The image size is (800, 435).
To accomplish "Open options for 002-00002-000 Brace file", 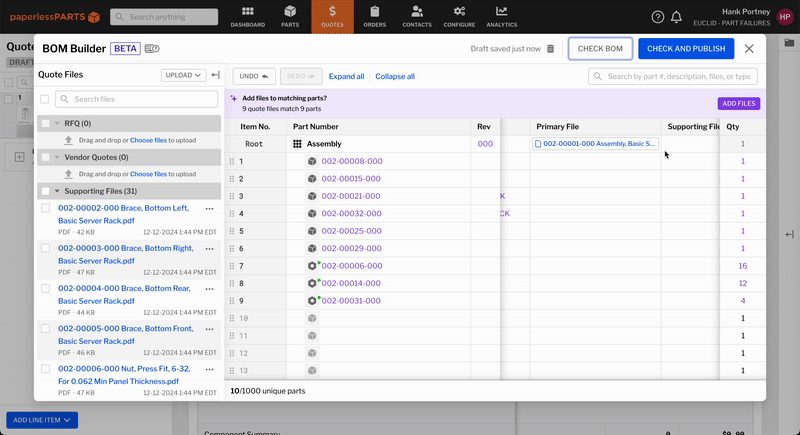I will coord(209,209).
